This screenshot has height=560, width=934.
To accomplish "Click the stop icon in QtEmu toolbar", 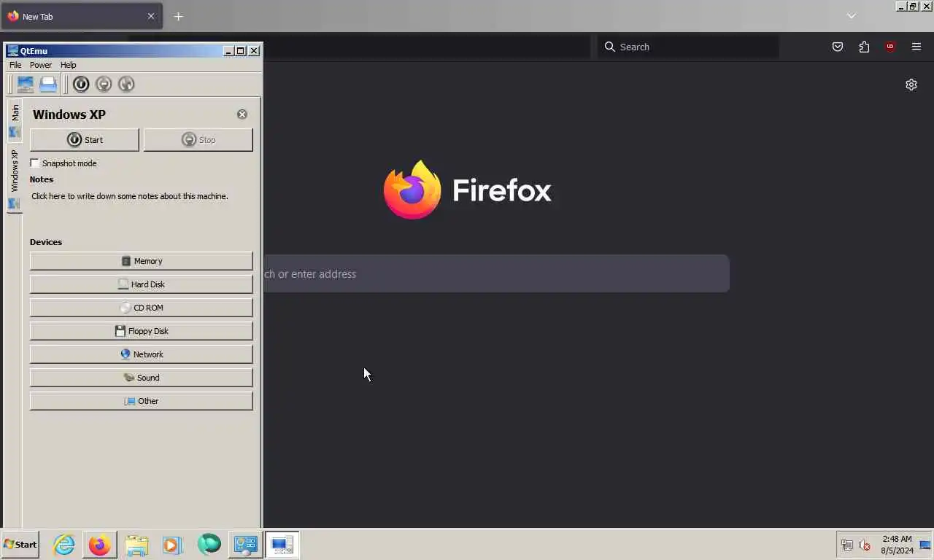I will pyautogui.click(x=104, y=84).
